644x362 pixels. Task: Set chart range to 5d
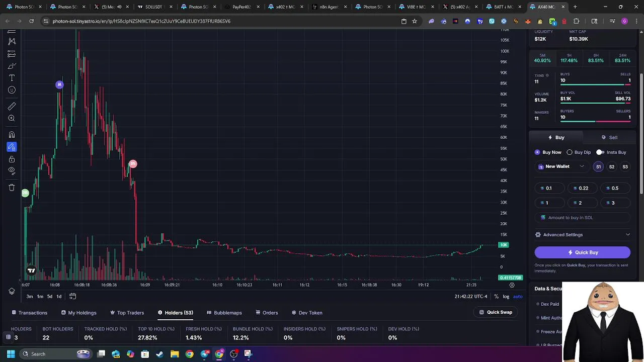click(49, 296)
